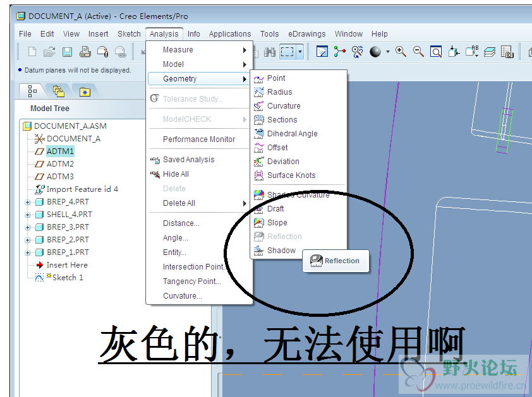
Task: Select ADTM3 datum plane in tree
Action: (x=60, y=177)
